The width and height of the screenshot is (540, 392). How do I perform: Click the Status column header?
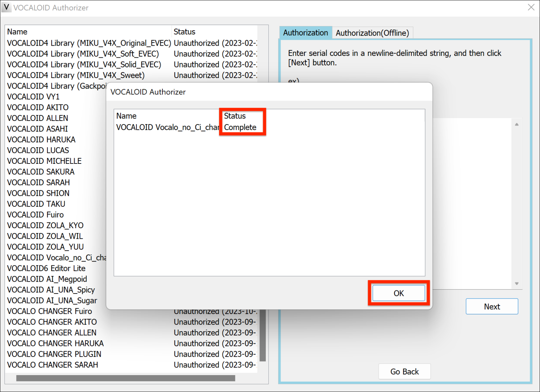click(x=184, y=32)
